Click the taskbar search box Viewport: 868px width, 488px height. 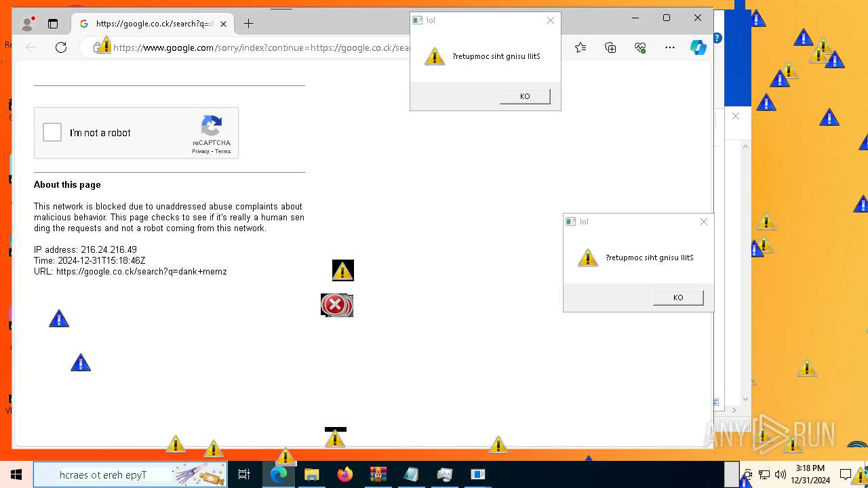click(130, 474)
